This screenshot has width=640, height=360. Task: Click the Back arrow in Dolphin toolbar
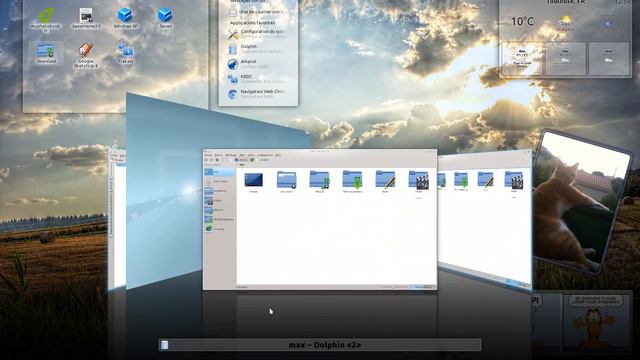tap(207, 160)
